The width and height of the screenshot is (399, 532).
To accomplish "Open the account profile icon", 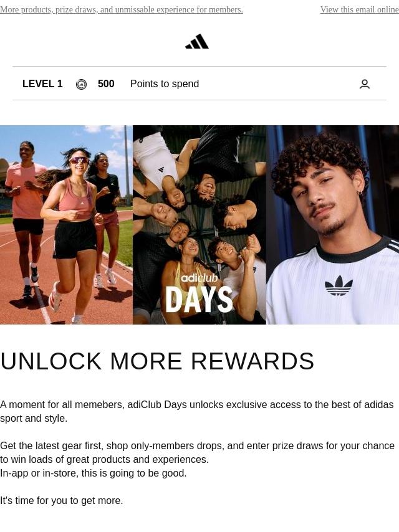I will [x=364, y=84].
